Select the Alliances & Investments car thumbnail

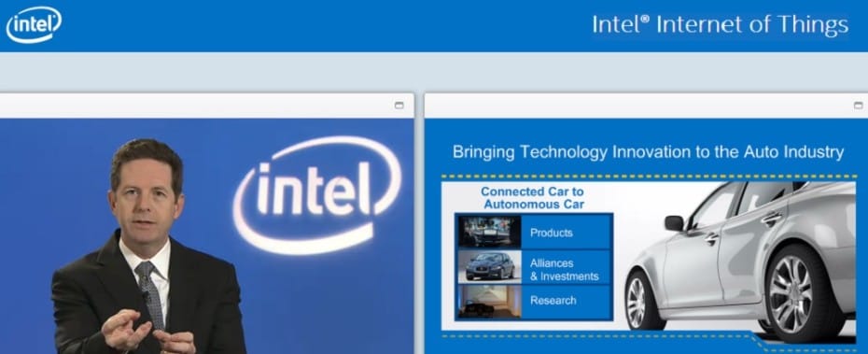(489, 267)
